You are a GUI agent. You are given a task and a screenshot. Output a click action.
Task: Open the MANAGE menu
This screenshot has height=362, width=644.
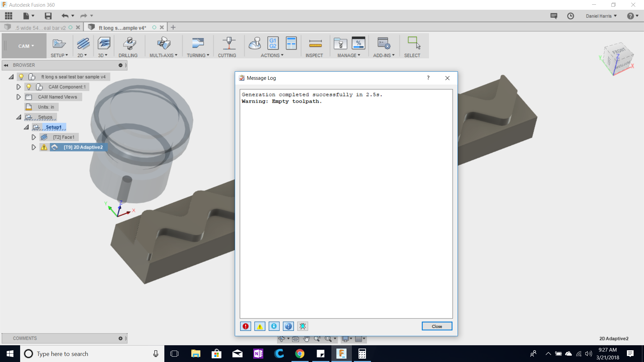pyautogui.click(x=349, y=55)
